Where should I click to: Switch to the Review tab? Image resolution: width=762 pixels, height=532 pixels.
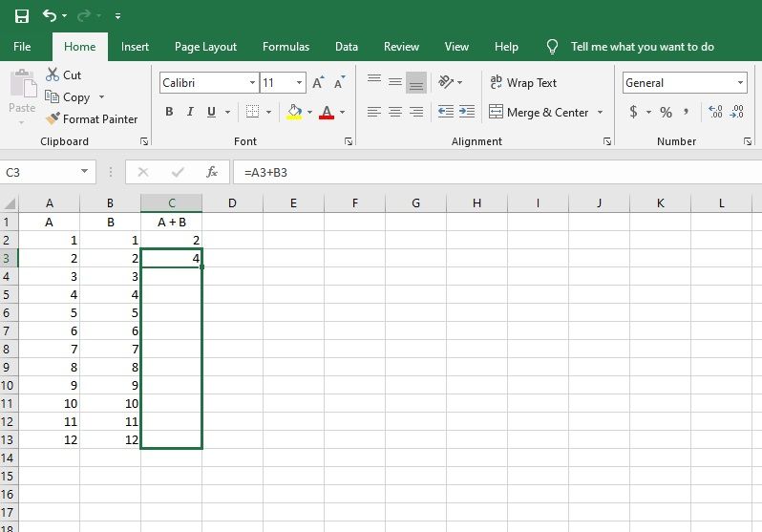(x=401, y=47)
